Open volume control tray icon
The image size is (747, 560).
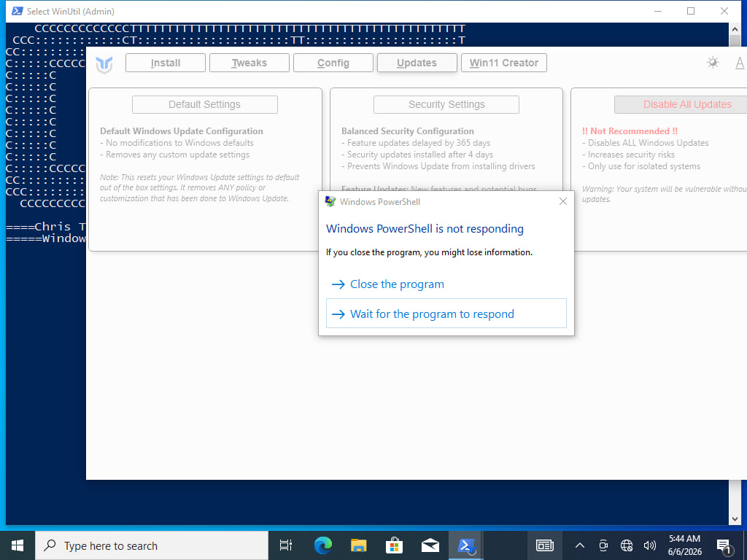point(649,545)
